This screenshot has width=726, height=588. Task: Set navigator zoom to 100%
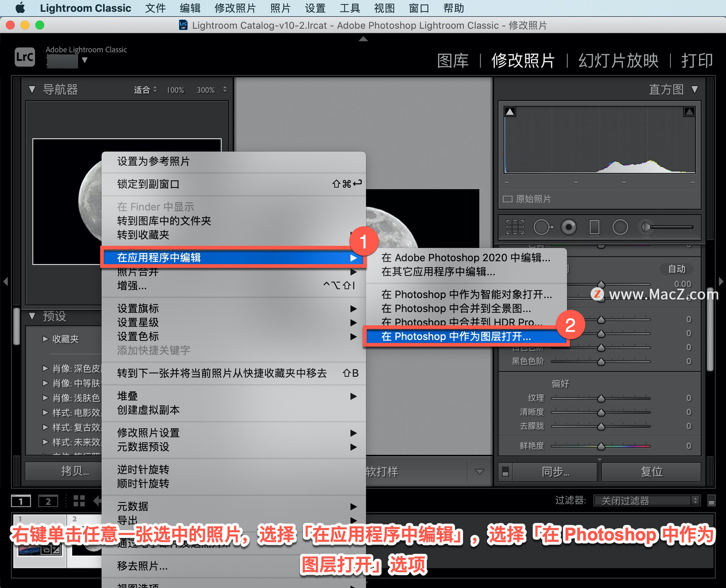tap(175, 90)
